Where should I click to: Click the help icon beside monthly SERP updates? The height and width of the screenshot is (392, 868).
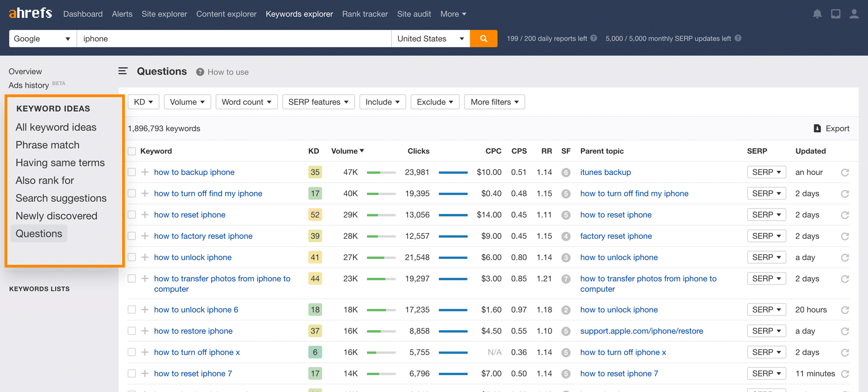tap(738, 38)
